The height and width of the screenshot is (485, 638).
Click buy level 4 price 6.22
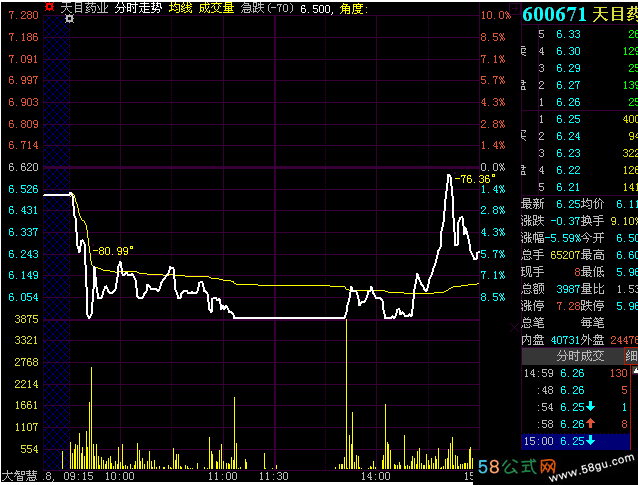pyautogui.click(x=568, y=170)
